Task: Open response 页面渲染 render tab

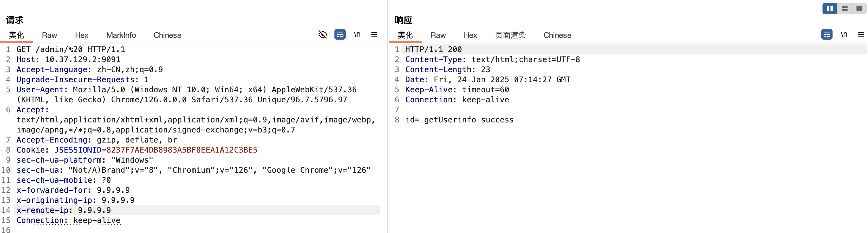Action: point(510,35)
